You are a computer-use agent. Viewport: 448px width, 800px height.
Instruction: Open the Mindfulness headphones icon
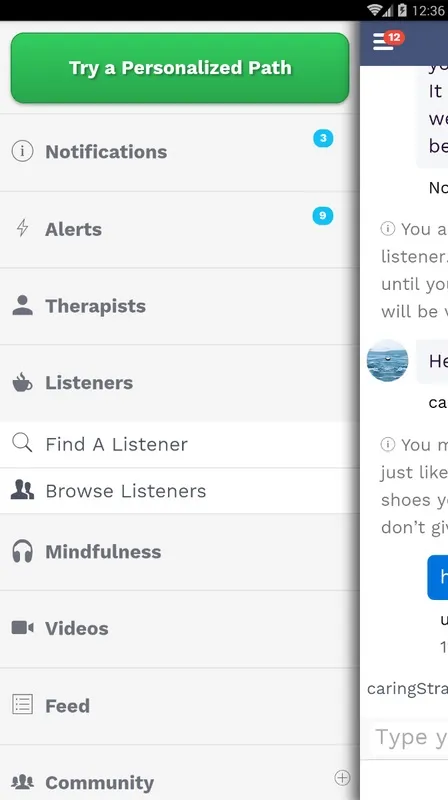pyautogui.click(x=22, y=551)
